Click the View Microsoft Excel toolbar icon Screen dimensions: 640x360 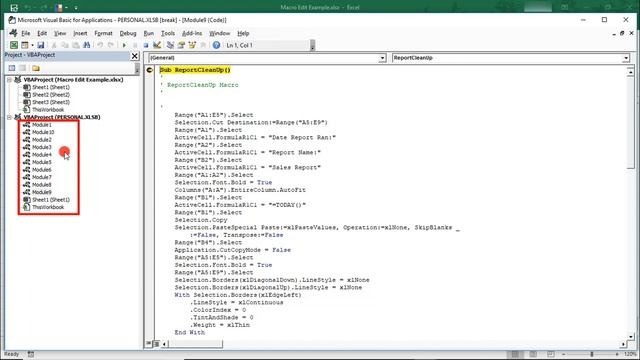tap(14, 45)
